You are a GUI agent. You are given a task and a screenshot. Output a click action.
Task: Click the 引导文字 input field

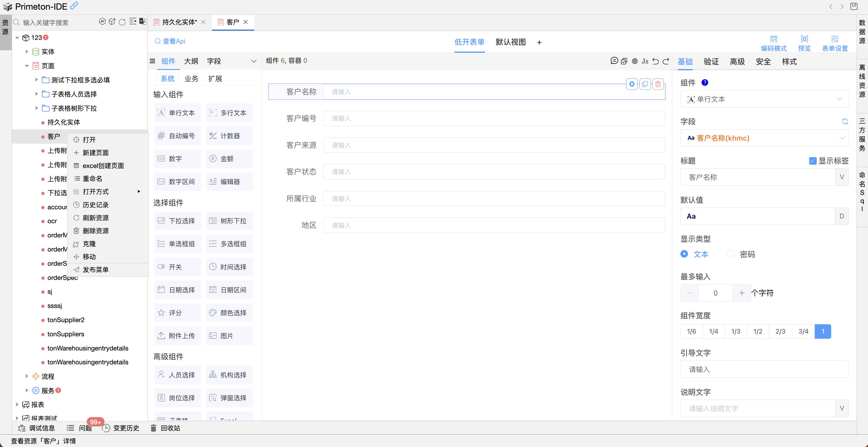pos(764,369)
